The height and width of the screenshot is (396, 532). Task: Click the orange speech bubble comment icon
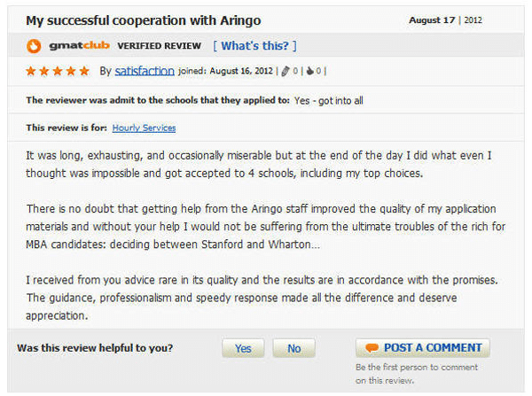point(372,348)
